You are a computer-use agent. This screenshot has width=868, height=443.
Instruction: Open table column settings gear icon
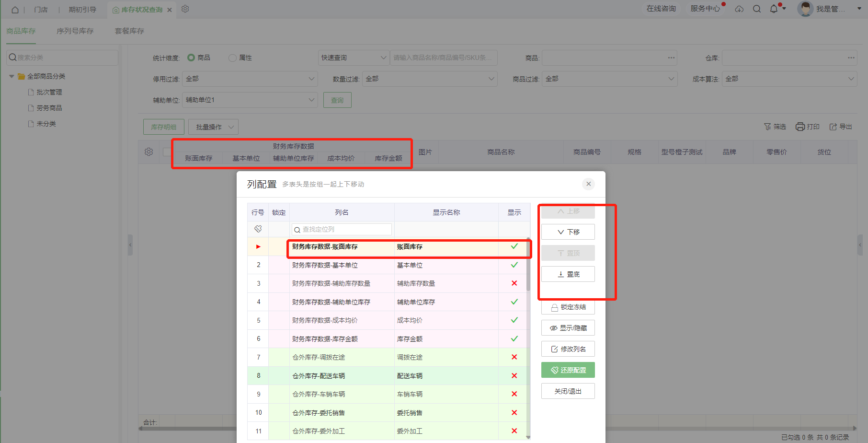pos(149,152)
